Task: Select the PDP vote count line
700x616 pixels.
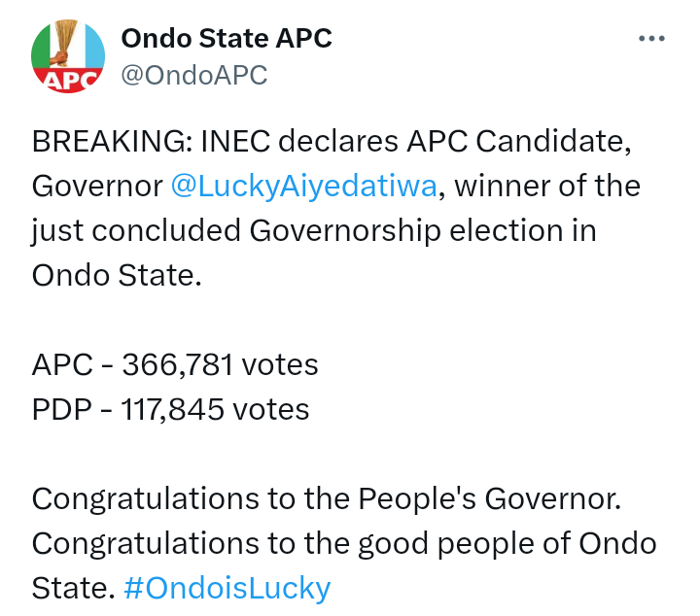Action: 171,409
